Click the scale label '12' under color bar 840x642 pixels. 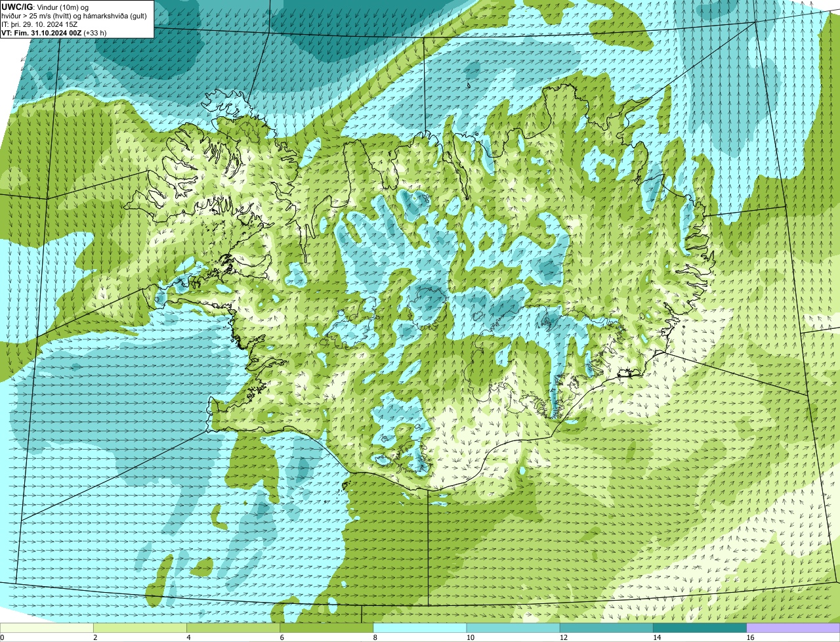click(563, 637)
